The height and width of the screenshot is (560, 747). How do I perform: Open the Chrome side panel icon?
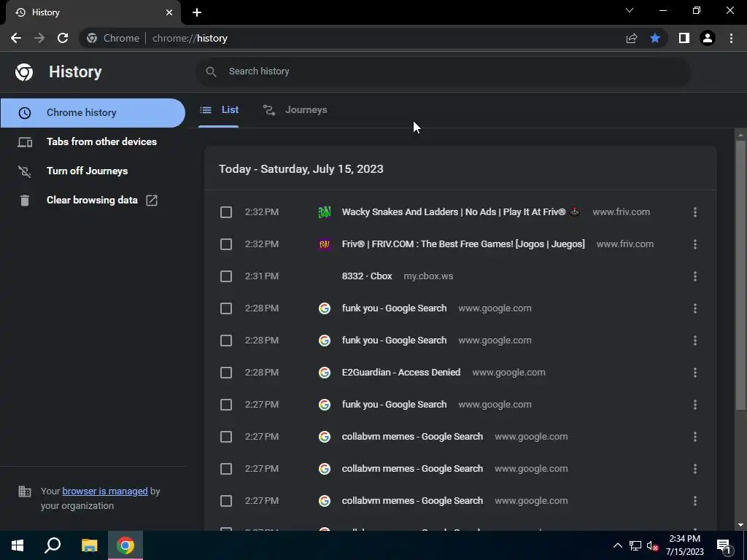click(684, 38)
